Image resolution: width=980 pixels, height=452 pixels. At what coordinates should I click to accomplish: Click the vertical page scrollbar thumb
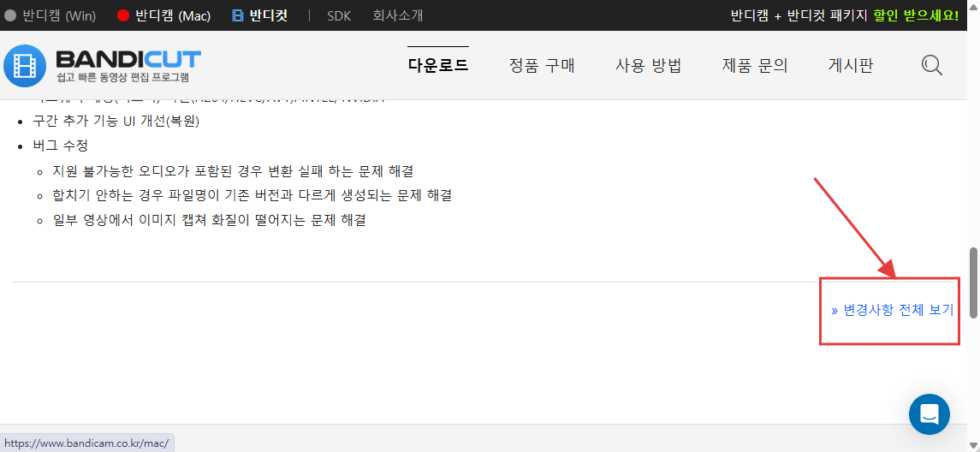tap(973, 282)
